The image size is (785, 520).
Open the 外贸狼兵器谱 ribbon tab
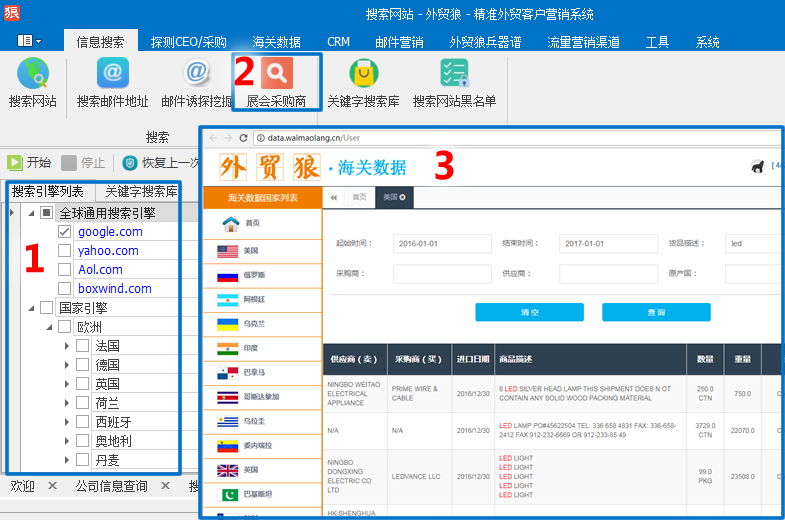tap(485, 42)
